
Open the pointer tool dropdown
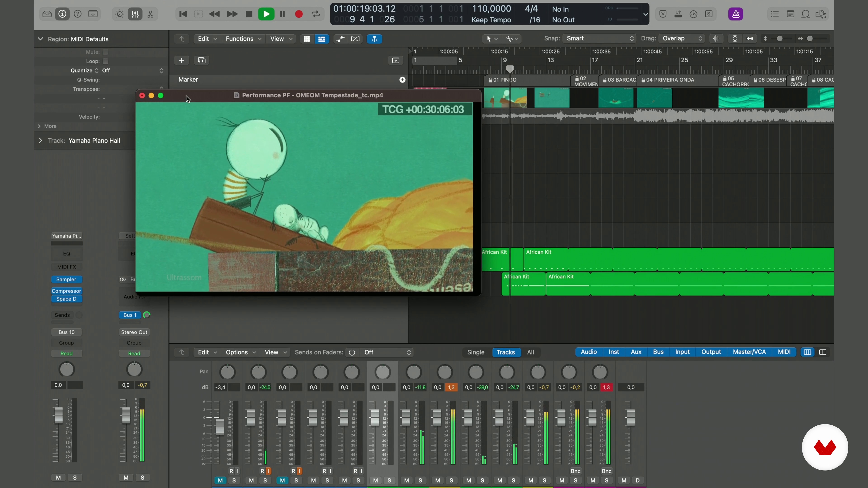point(492,39)
